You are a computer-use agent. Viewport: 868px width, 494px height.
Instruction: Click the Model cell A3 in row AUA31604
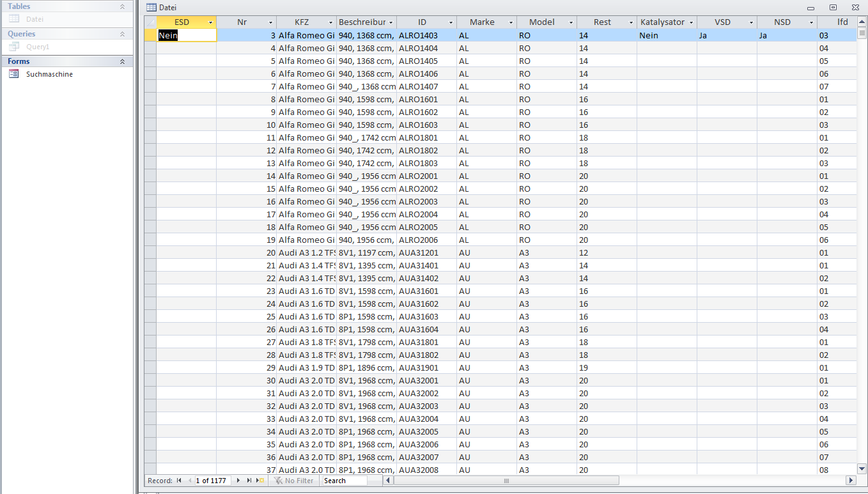click(546, 330)
